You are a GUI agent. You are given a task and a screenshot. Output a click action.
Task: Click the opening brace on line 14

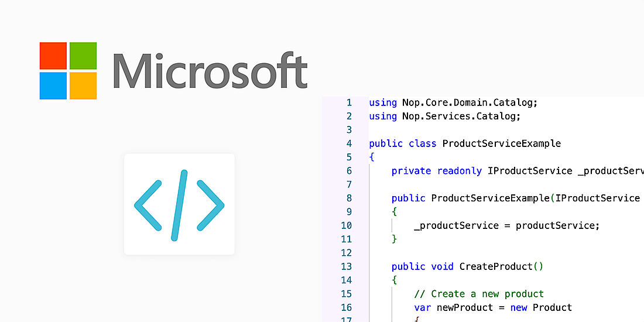coord(394,280)
